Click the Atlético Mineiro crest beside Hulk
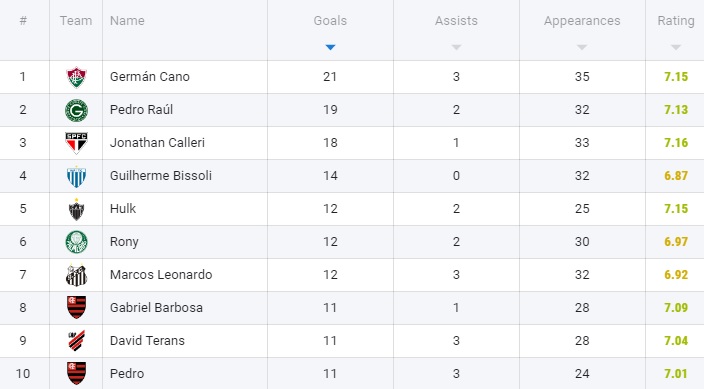Screen dimensions: 704x389 [x=76, y=209]
